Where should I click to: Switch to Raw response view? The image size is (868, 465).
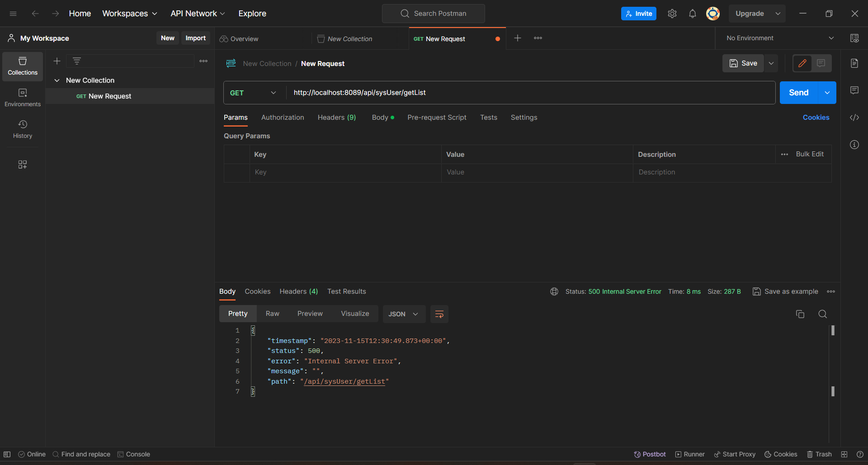click(273, 314)
